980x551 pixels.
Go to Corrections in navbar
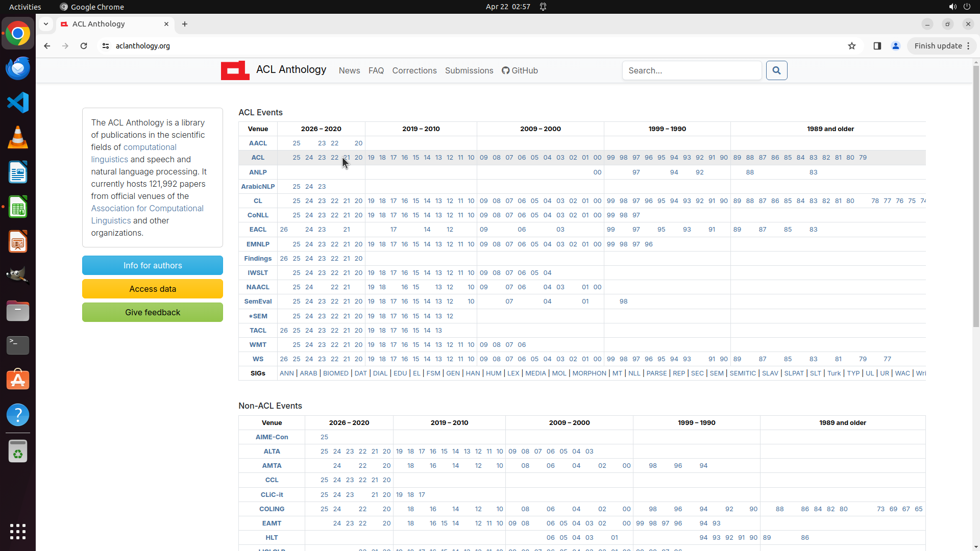point(414,70)
